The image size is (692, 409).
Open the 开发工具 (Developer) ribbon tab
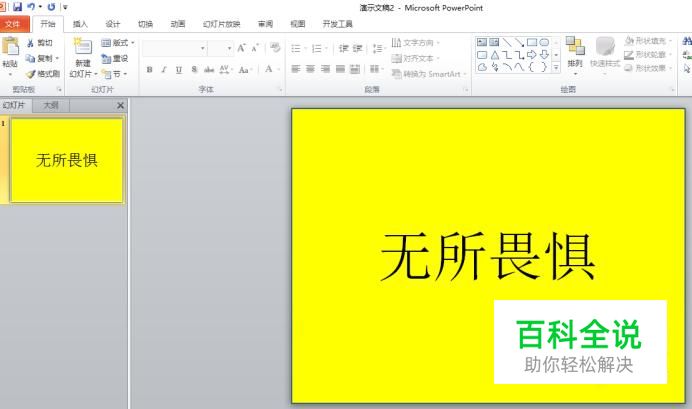point(338,24)
